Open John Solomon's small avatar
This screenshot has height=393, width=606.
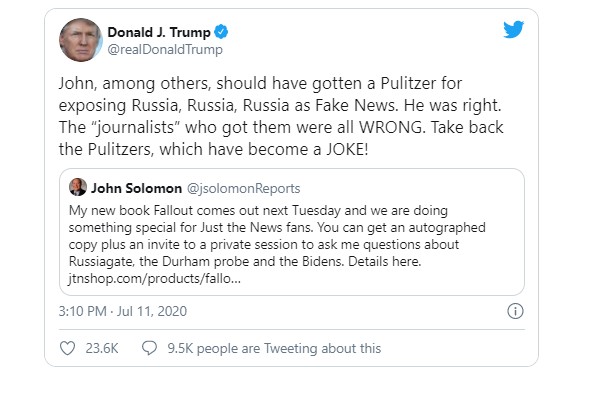point(78,187)
